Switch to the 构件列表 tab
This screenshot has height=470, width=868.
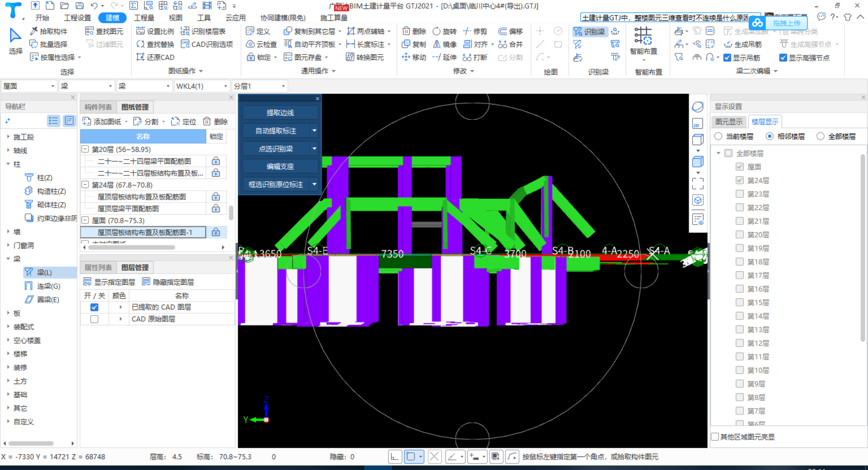tap(98, 107)
